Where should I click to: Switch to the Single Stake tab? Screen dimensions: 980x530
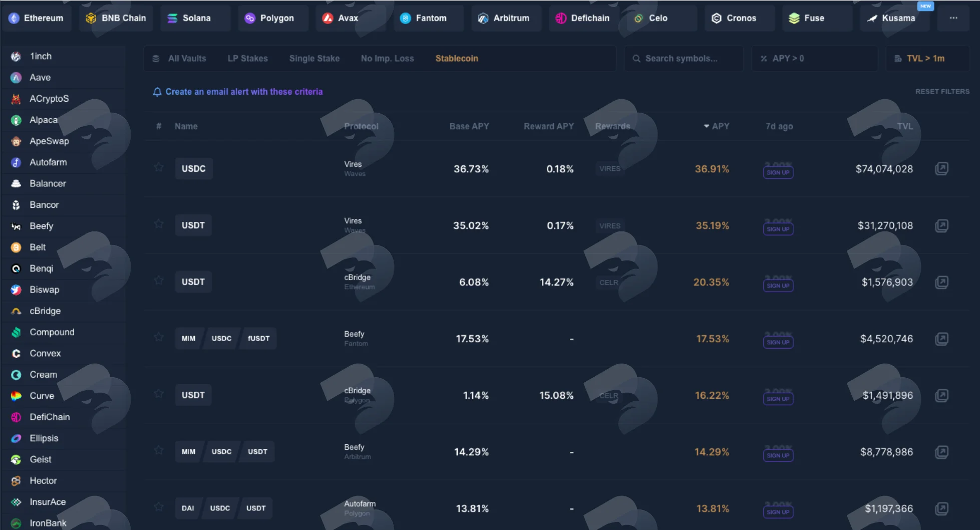coord(314,59)
